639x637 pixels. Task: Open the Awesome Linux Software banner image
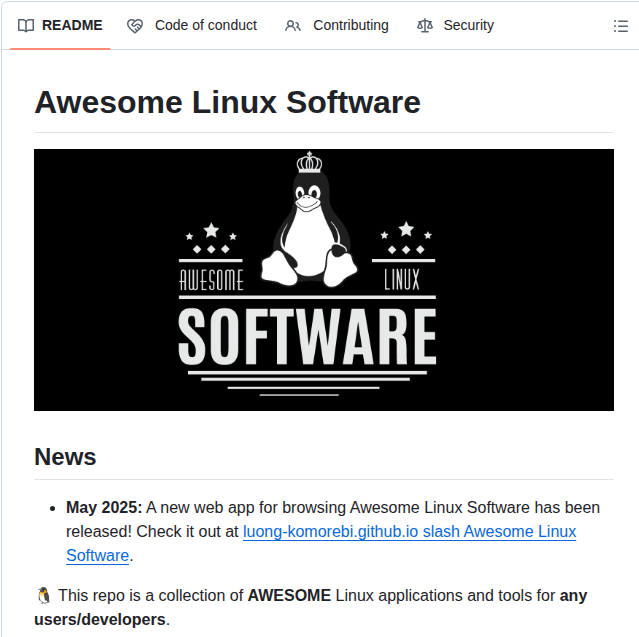pyautogui.click(x=324, y=280)
